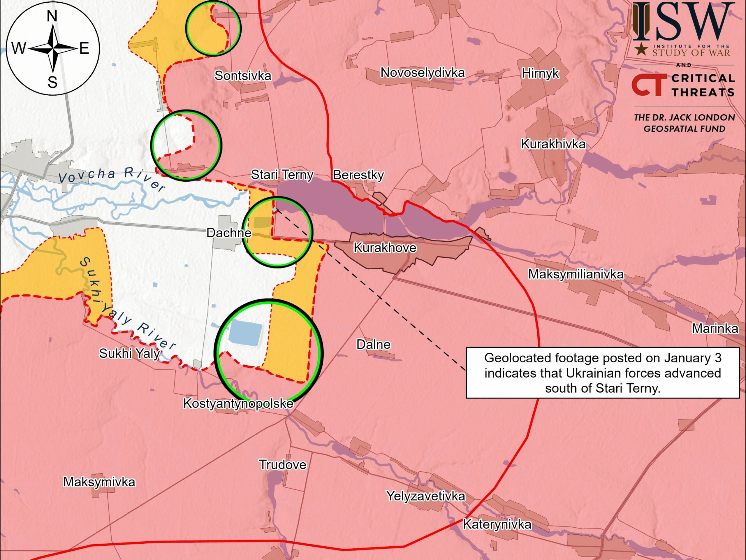Click the Trudove label
Image resolution: width=746 pixels, height=560 pixels.
[x=283, y=465]
